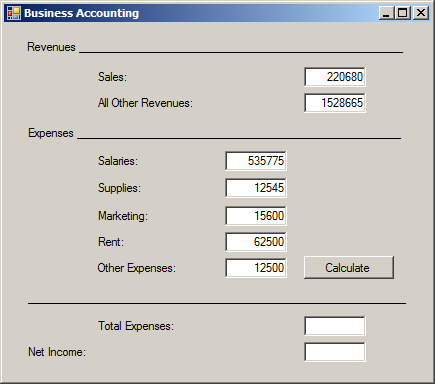Maximize the Business Accounting window

[403, 13]
